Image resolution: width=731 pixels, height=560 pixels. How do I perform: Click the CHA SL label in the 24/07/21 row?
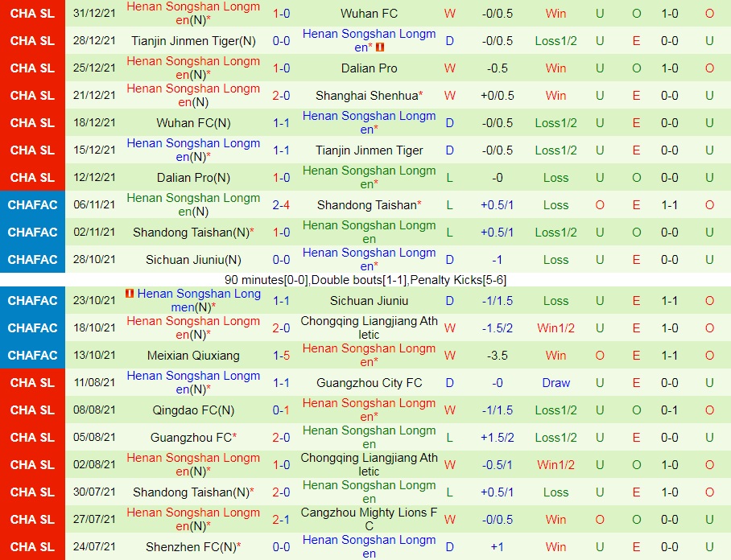click(33, 547)
